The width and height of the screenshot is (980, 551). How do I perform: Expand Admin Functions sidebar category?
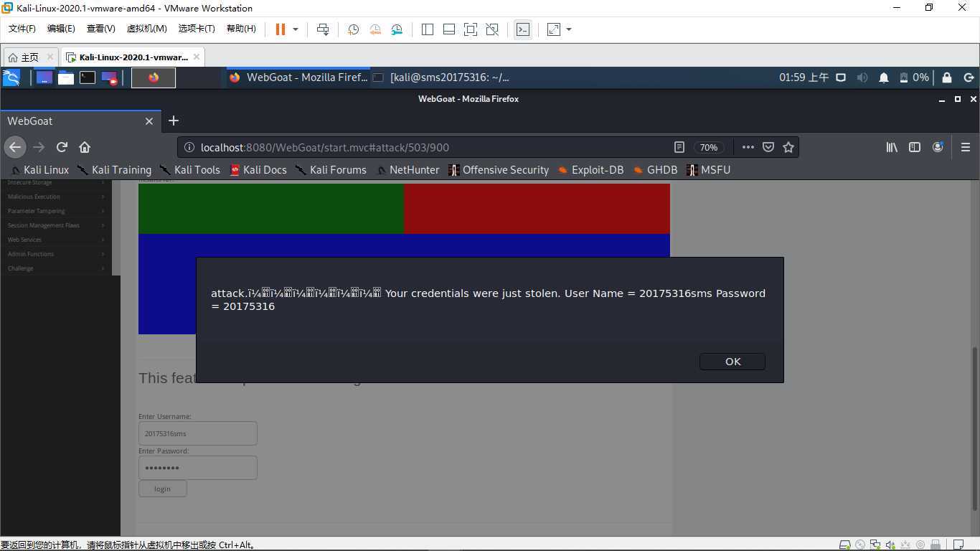[x=56, y=254]
